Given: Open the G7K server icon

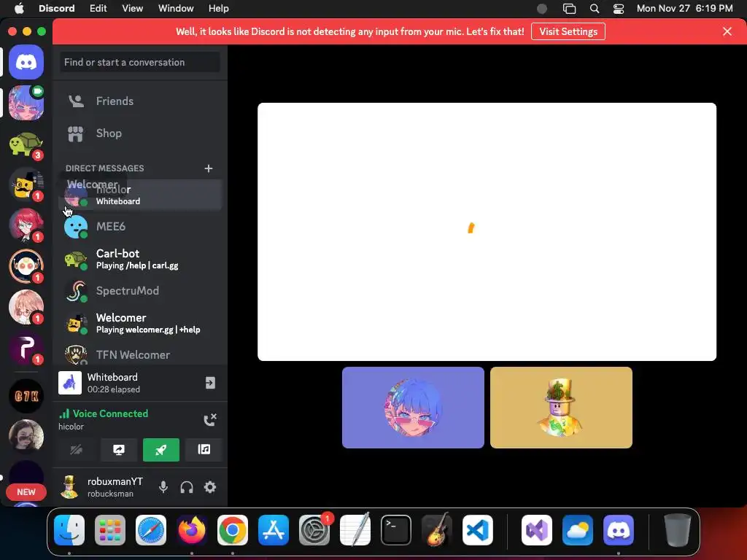Looking at the screenshot, I should coord(26,396).
